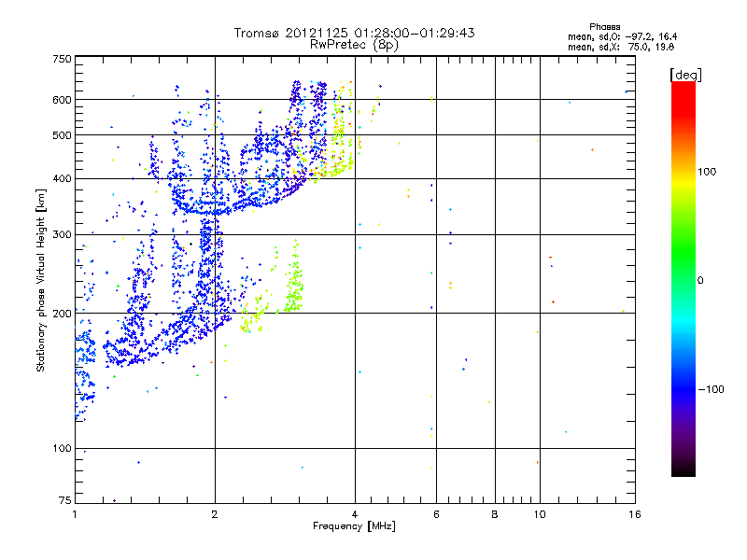The image size is (747, 560).
Task: Click the "mean, sd,O: -97.2, 16.4" line
Action: click(622, 36)
